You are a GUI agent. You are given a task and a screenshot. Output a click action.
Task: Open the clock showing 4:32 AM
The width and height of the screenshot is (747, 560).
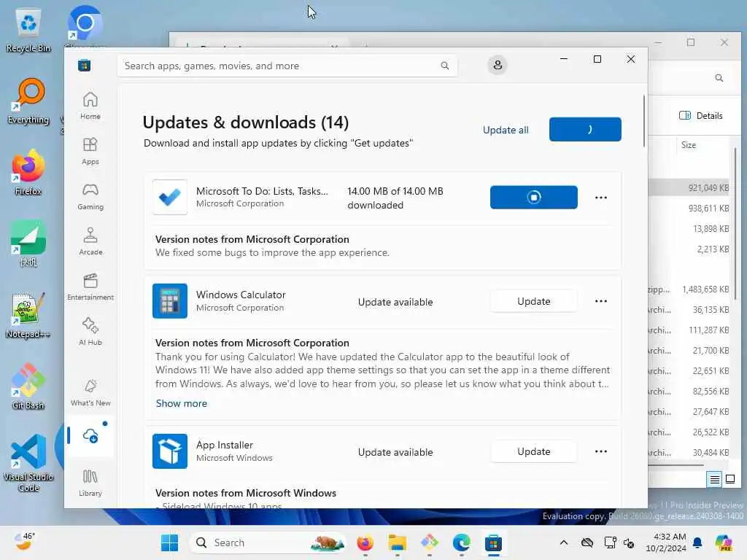tap(665, 542)
